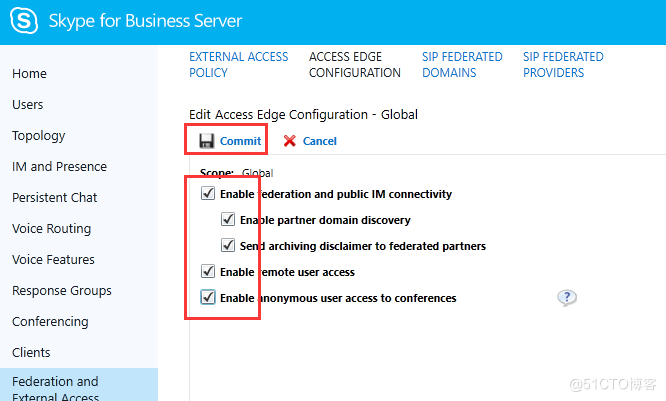Open Voice Features section
This screenshot has height=401, width=666.
pyautogui.click(x=53, y=260)
